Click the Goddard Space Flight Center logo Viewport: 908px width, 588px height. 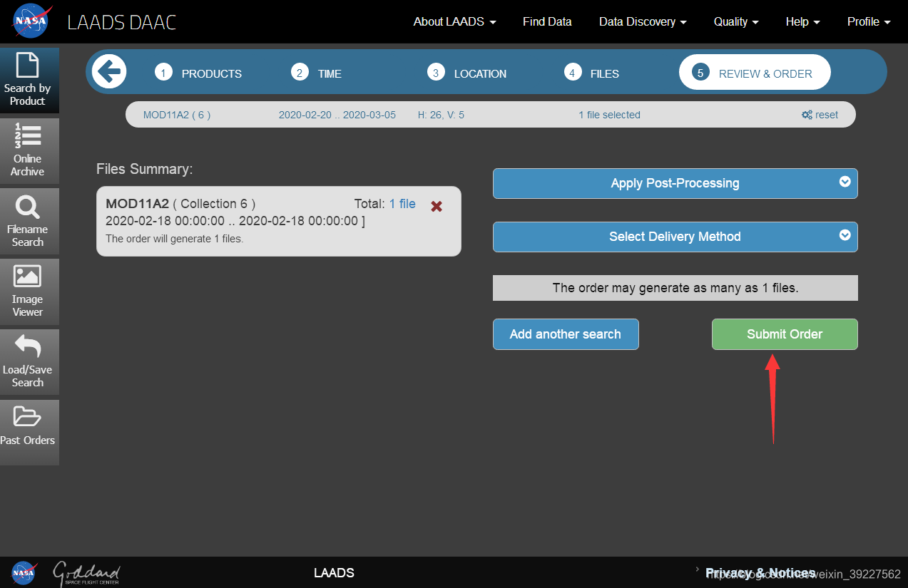86,573
